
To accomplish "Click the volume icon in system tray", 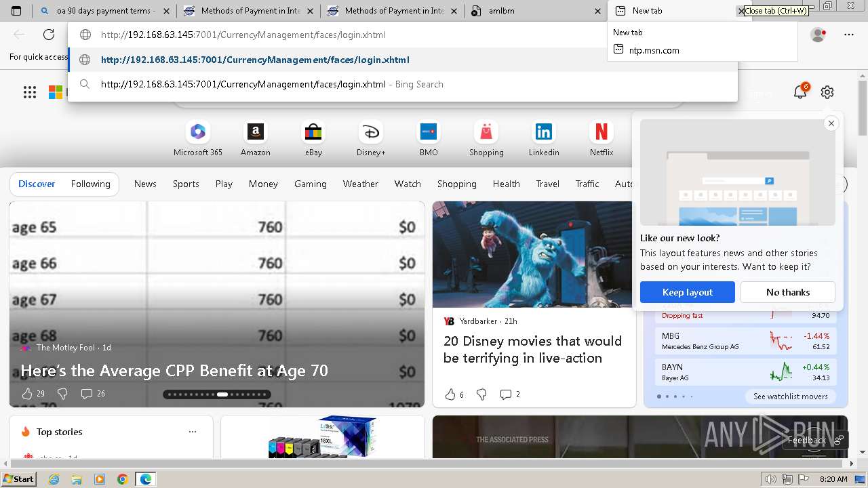I will (x=770, y=479).
